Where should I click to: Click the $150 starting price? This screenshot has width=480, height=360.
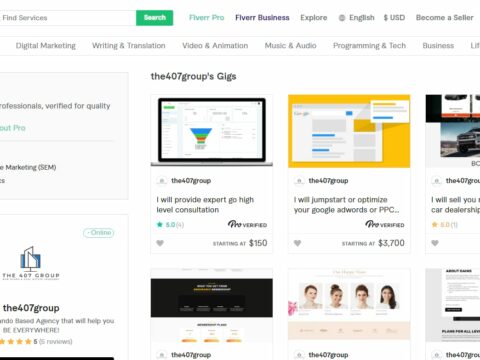258,243
